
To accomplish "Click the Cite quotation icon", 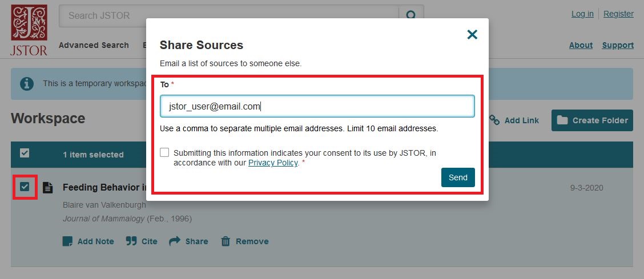I will (131, 241).
